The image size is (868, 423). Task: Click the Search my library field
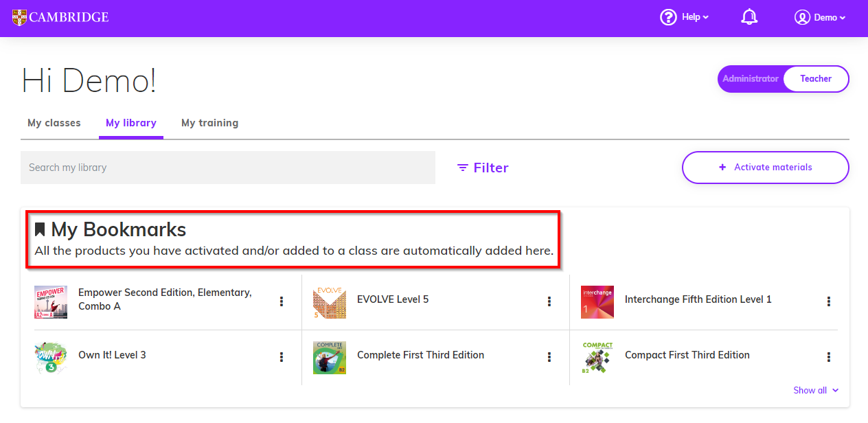point(227,168)
